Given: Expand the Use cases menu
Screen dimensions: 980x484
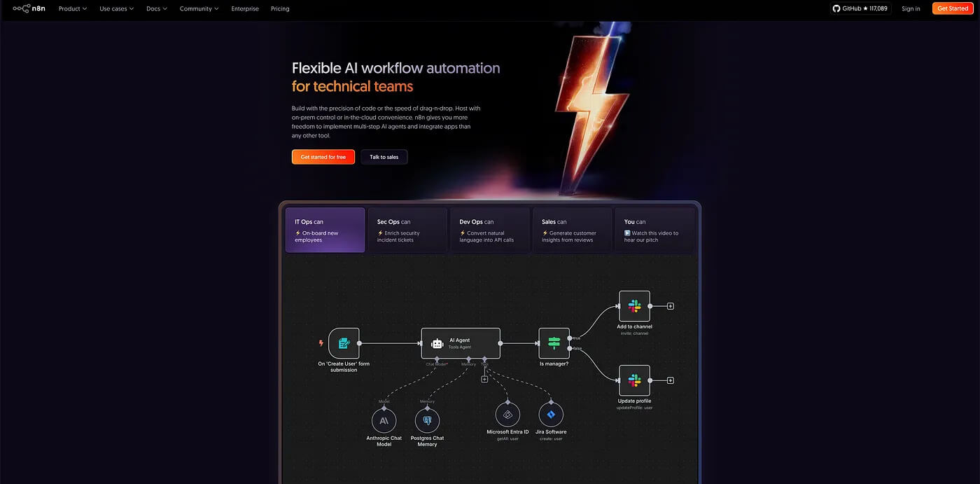Looking at the screenshot, I should (x=116, y=8).
